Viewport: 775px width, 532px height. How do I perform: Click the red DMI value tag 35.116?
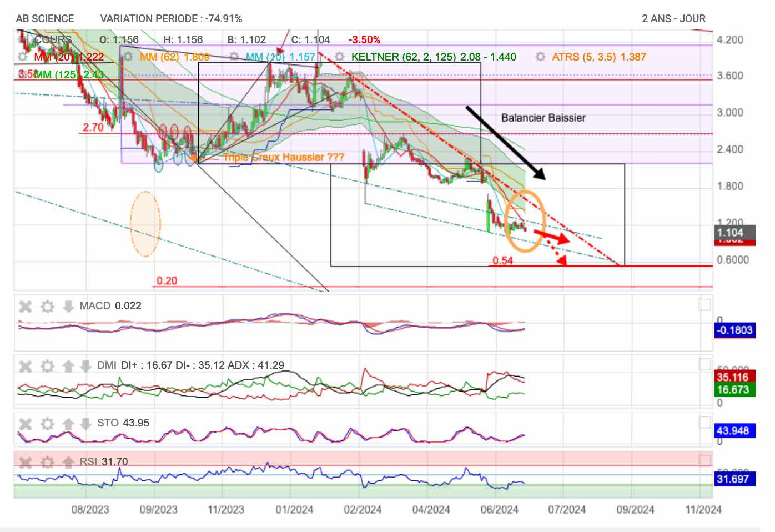point(734,377)
